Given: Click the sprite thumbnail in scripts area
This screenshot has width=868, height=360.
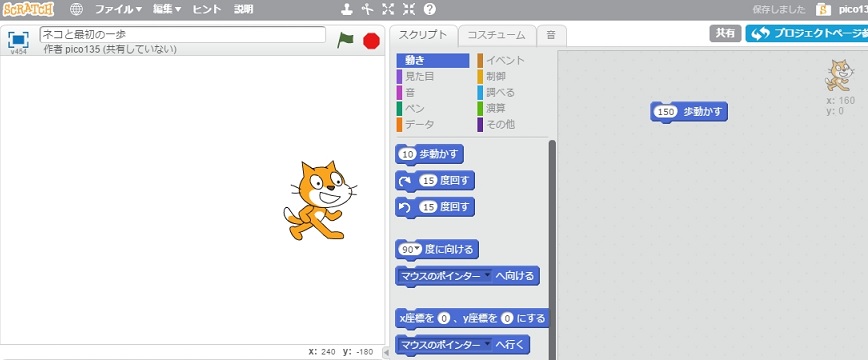Looking at the screenshot, I should (839, 76).
